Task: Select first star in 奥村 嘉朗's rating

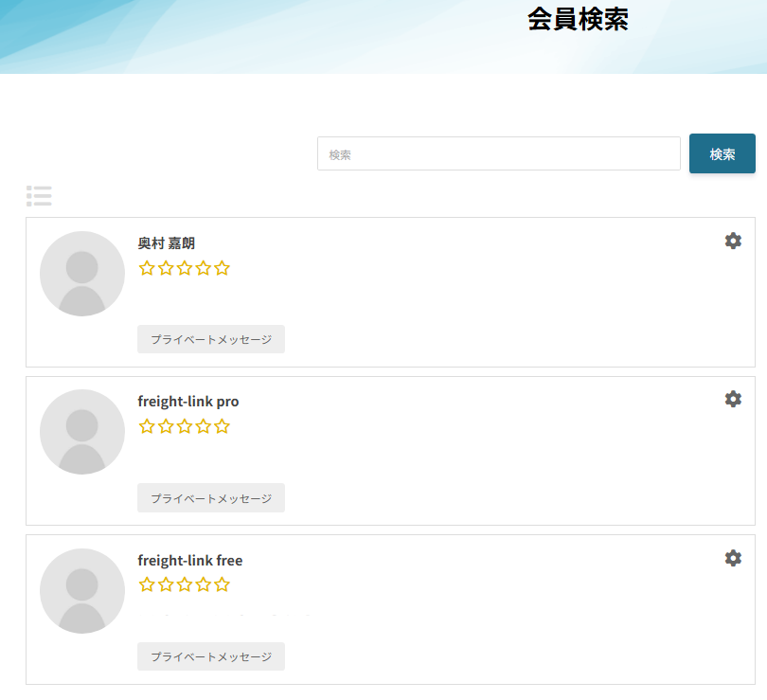Action: click(147, 268)
